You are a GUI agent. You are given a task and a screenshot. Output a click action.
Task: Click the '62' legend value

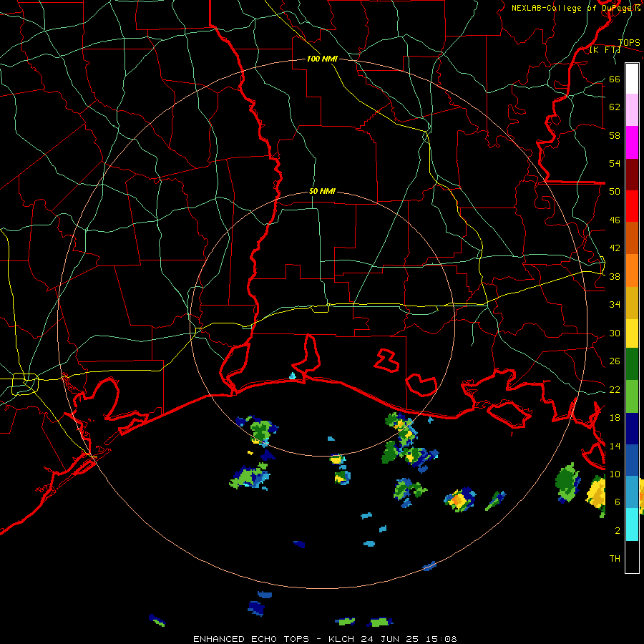615,107
